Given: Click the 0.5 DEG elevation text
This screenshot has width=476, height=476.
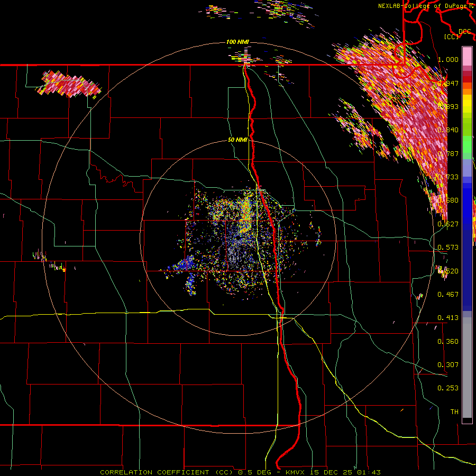Looking at the screenshot, I should point(254,472).
